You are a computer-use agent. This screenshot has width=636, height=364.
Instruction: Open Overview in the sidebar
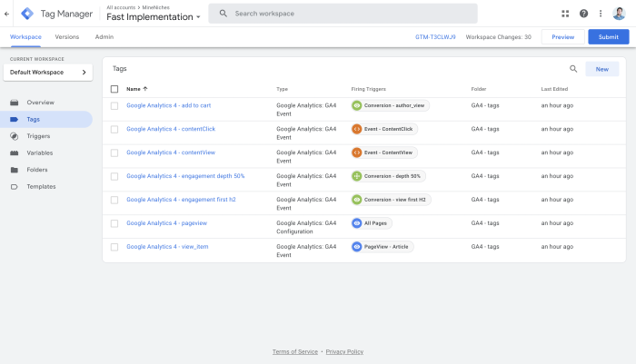click(x=41, y=103)
